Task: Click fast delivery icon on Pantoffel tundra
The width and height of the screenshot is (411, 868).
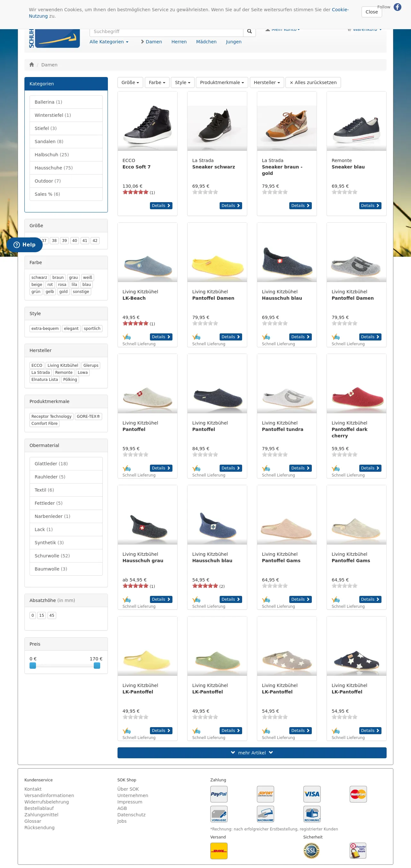Action: [x=266, y=468]
